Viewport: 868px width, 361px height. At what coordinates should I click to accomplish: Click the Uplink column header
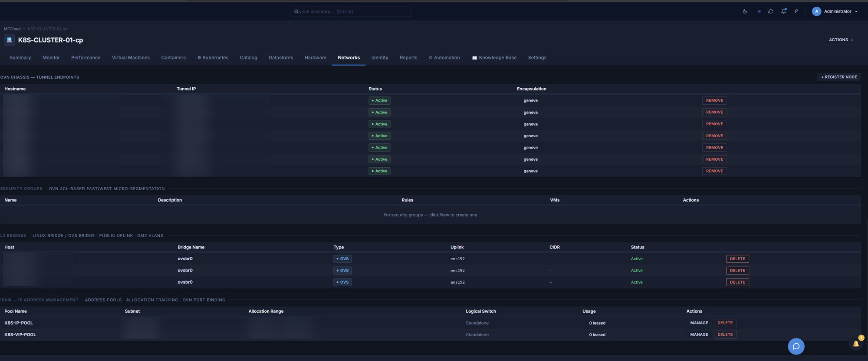pos(457,248)
